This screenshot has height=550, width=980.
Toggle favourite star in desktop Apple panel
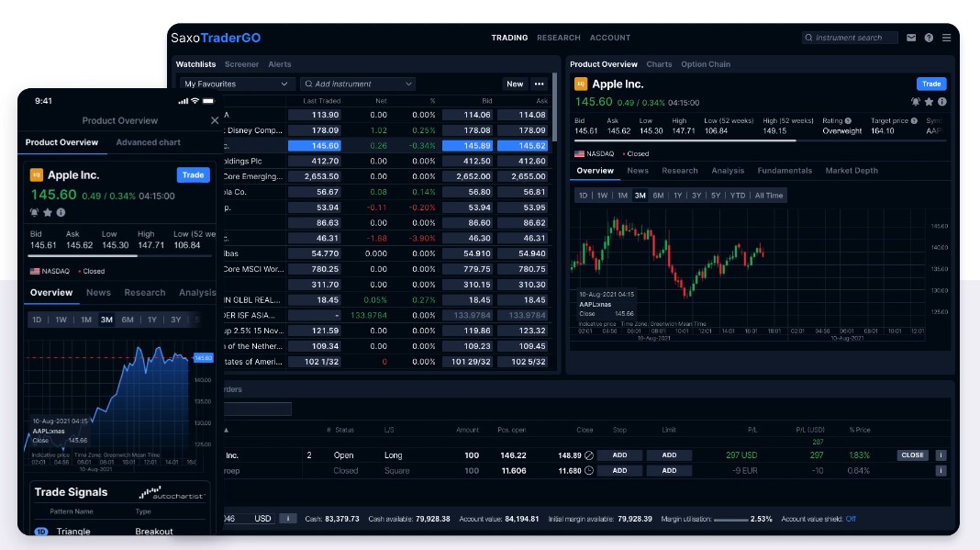[929, 102]
